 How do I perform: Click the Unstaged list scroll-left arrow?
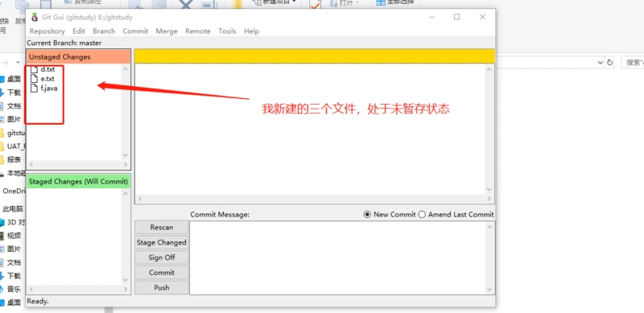point(31,164)
